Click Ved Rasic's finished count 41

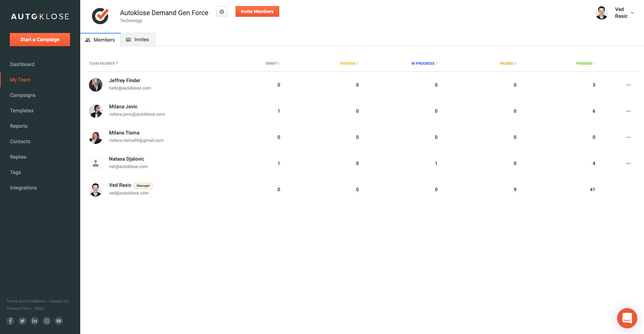tap(592, 189)
